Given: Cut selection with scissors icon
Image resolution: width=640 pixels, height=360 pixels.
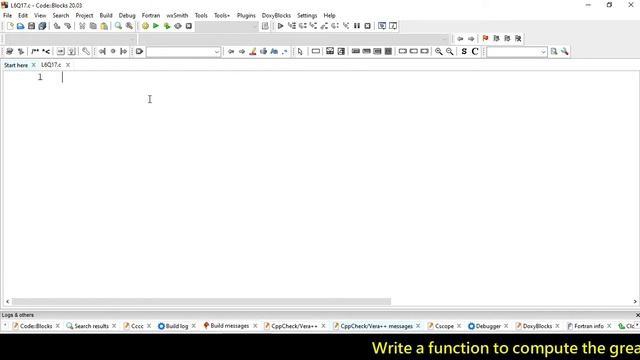Looking at the screenshot, I should pos(82,26).
